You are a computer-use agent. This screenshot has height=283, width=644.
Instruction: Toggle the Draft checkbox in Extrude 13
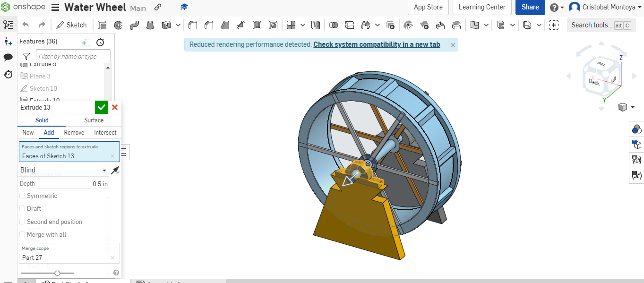(x=22, y=208)
